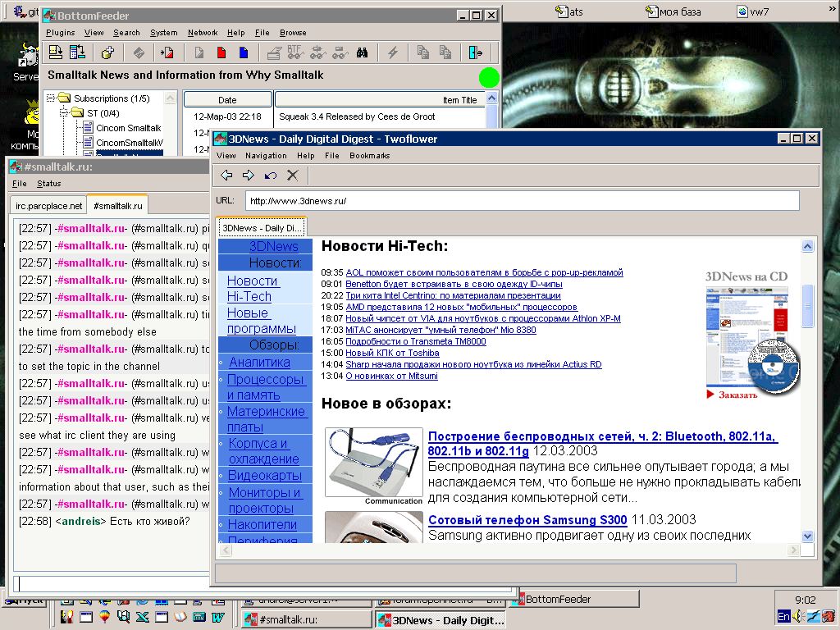Screen dimensions: 840x630
Task: Click the horizontal scroll left arrow in Twoflower
Action: click(225, 550)
